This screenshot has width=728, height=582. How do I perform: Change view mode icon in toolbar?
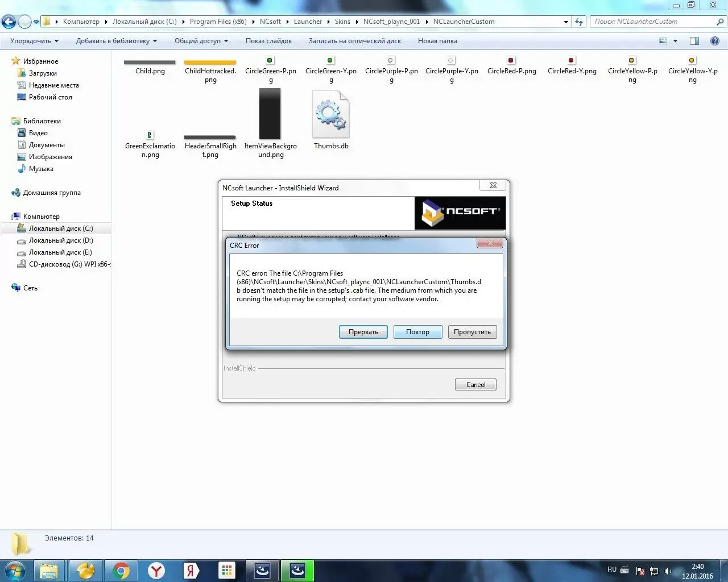point(663,41)
